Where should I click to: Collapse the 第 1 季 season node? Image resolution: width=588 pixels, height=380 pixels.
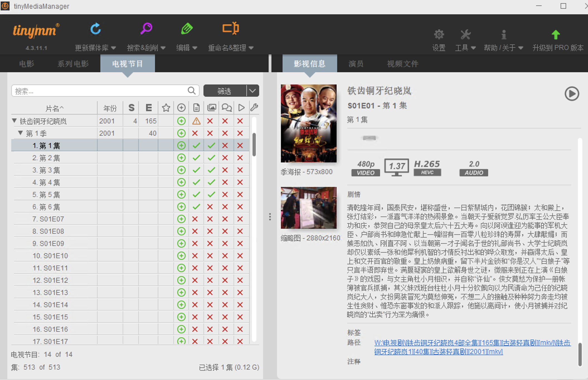pyautogui.click(x=20, y=133)
